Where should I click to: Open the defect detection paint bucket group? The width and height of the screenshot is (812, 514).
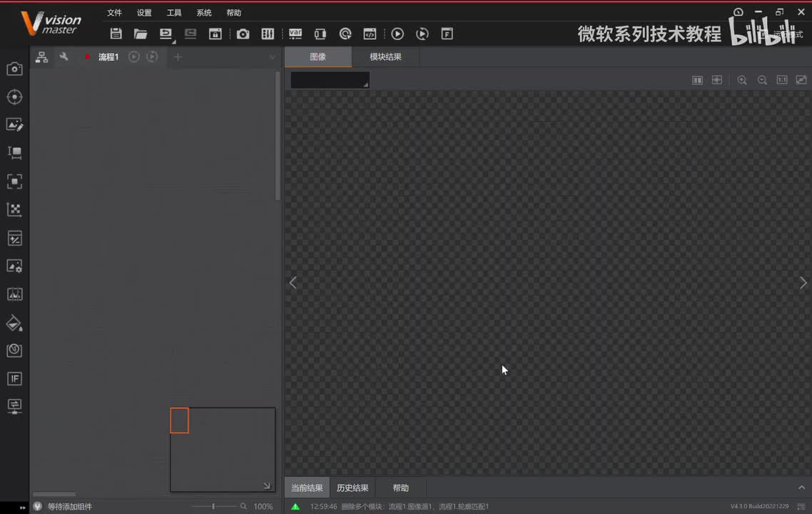[x=14, y=323]
